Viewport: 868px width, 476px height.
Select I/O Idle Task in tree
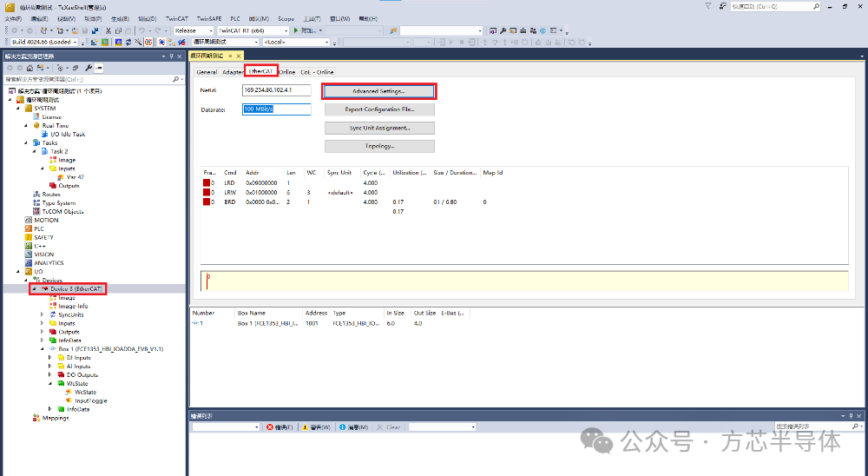[x=68, y=134]
